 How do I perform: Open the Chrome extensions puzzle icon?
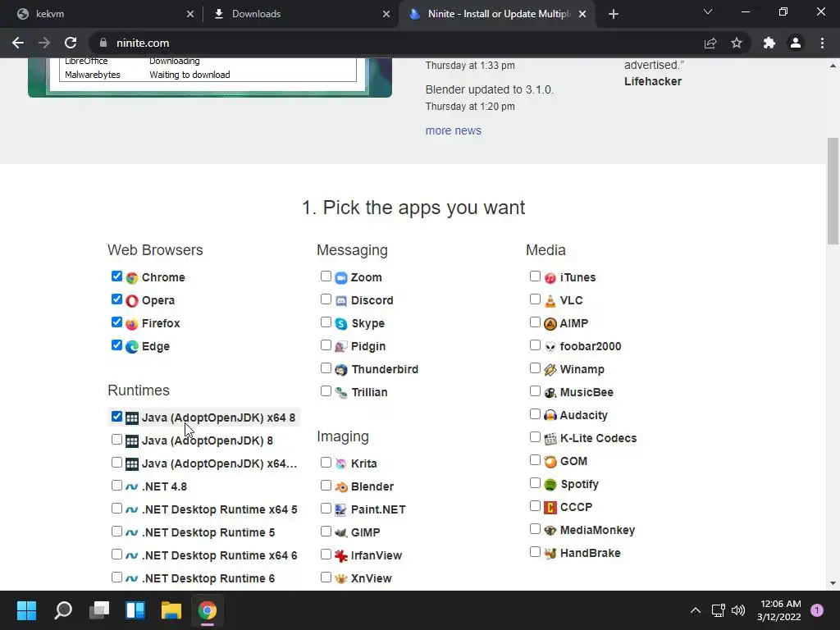click(x=769, y=43)
